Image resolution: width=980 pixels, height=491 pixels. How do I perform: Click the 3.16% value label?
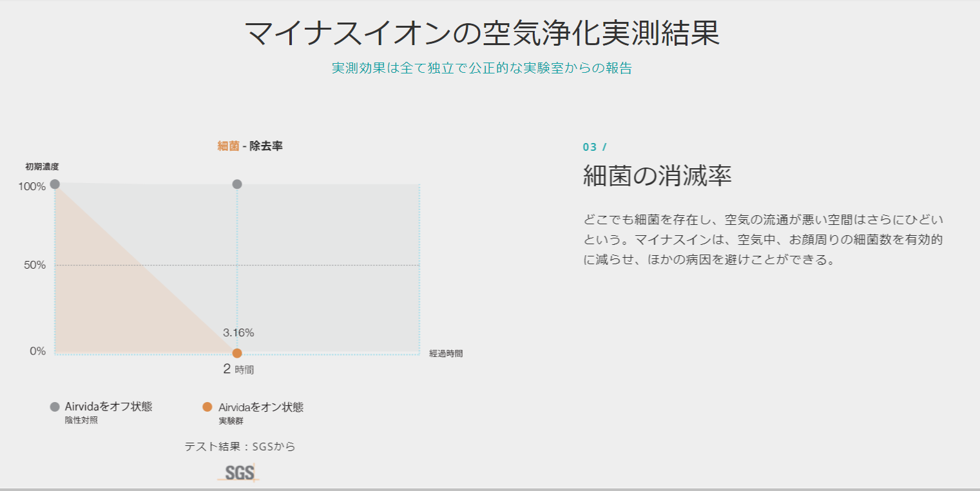point(238,333)
